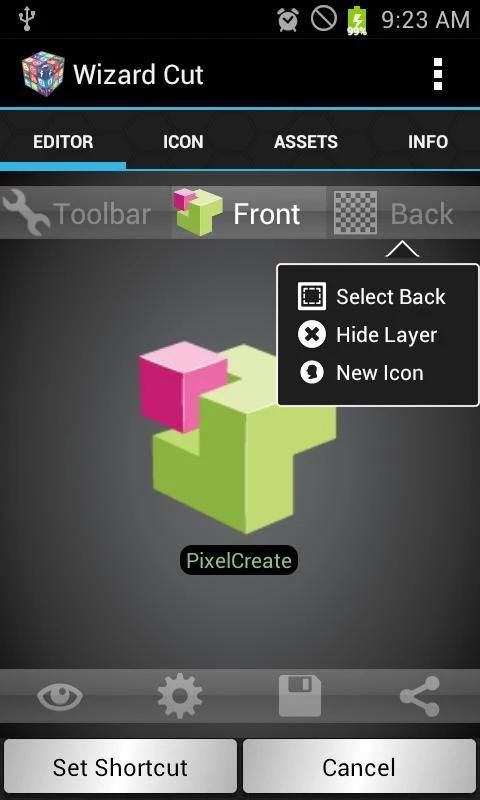Tap the checkered Back layer thumbnail

tap(356, 213)
